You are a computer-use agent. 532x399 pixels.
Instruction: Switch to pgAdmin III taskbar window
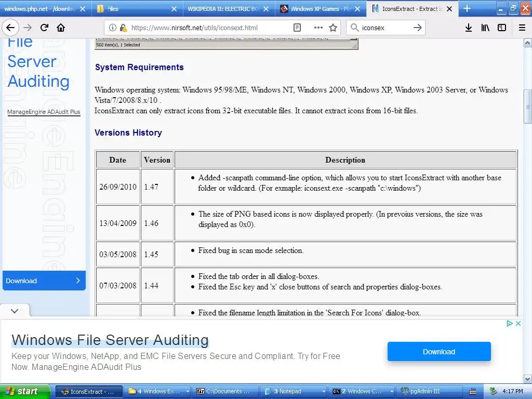point(429,391)
